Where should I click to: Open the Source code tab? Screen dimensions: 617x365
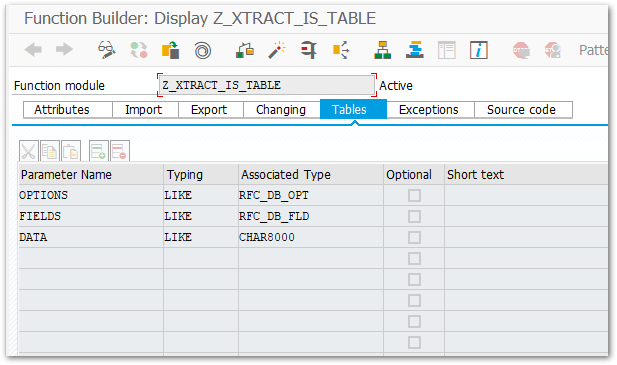[x=523, y=110]
